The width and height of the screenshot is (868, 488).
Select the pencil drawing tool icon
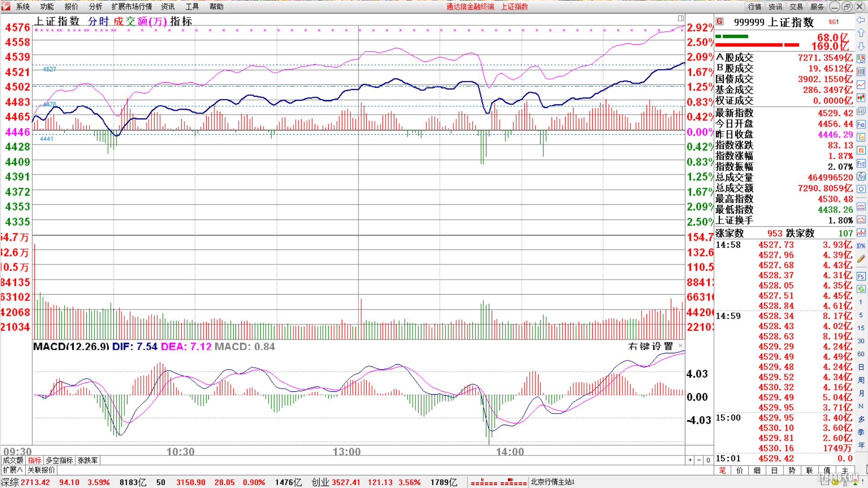point(861,258)
